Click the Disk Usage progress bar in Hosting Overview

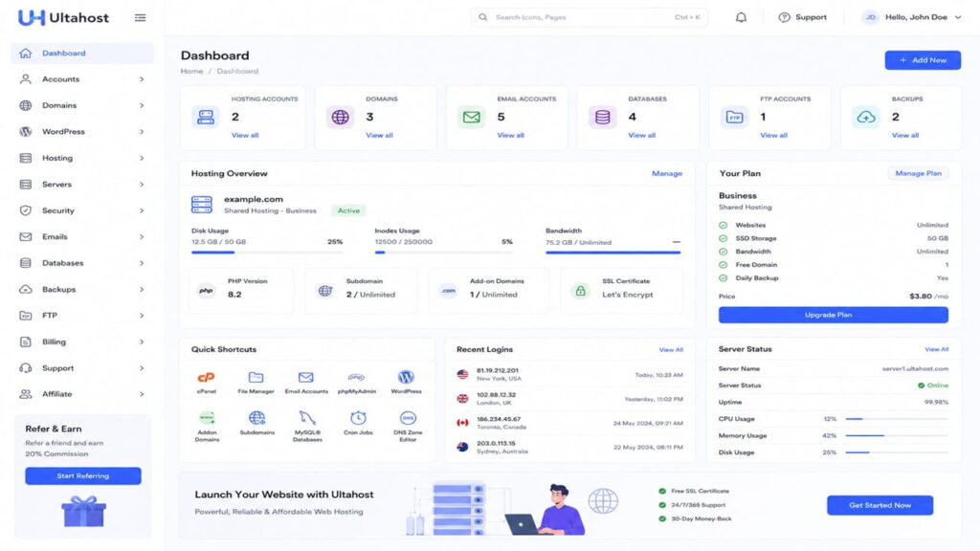pos(267,253)
